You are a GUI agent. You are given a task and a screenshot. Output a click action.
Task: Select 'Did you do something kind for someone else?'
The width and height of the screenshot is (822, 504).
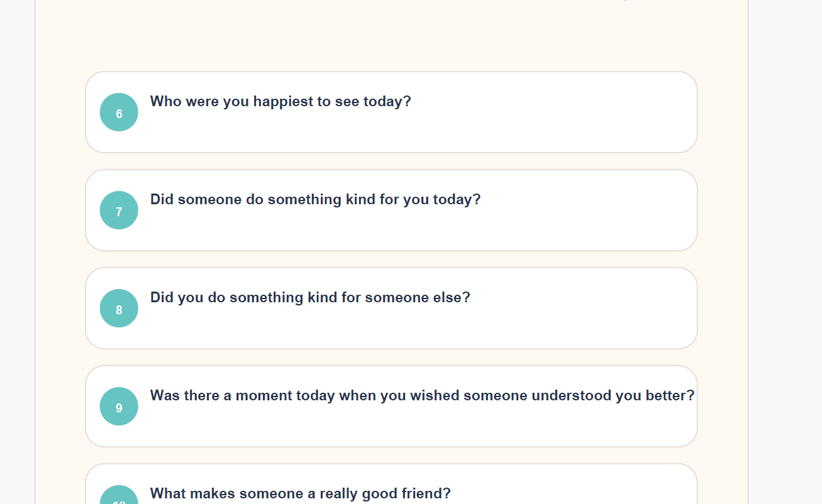tap(391, 308)
